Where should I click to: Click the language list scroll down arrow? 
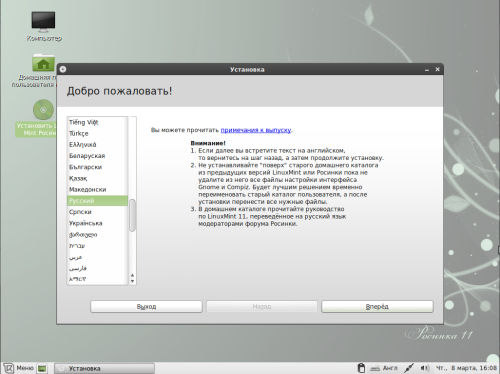132,281
